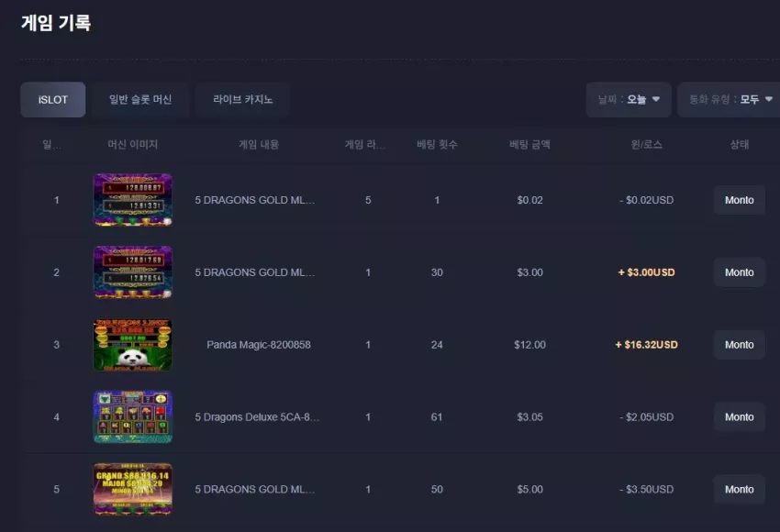
Task: Open the 라이브 카지노 tab
Action: [x=243, y=99]
